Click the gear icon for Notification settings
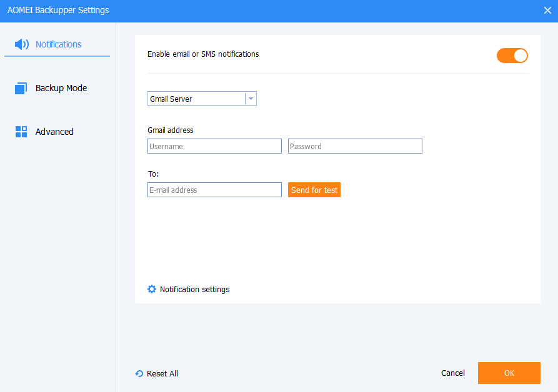 click(152, 290)
